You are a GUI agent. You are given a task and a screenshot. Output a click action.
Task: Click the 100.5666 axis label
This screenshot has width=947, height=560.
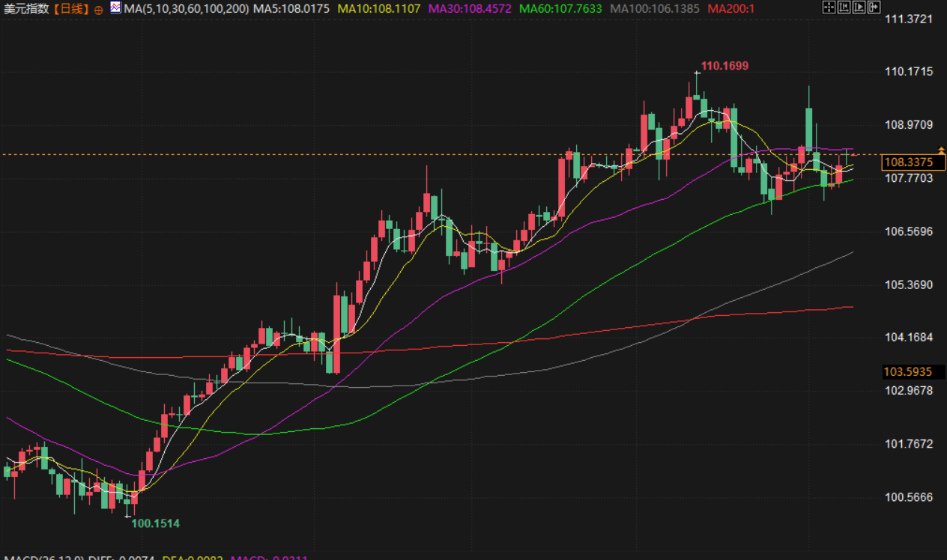pos(909,497)
